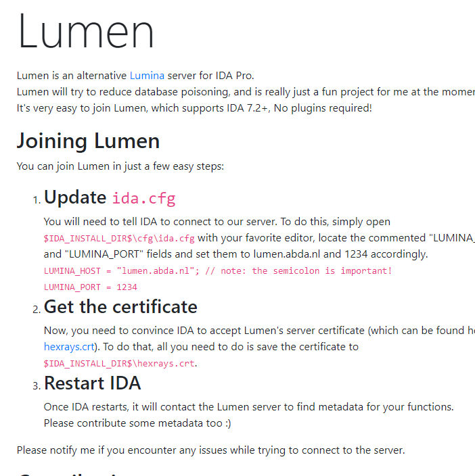Viewport: 475px width, 476px height.
Task: Click the $IDA_INSTALL_DIR$\hexrays.crt path code
Action: pyautogui.click(x=119, y=363)
